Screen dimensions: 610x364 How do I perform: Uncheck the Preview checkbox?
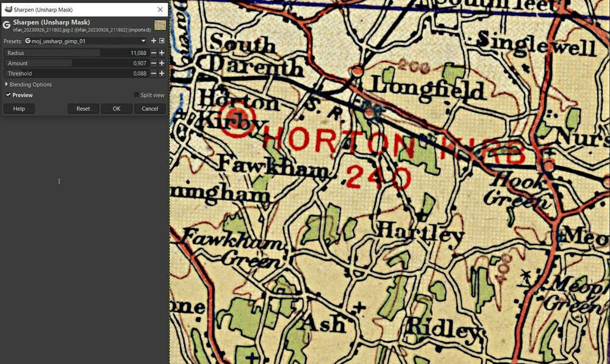8,95
